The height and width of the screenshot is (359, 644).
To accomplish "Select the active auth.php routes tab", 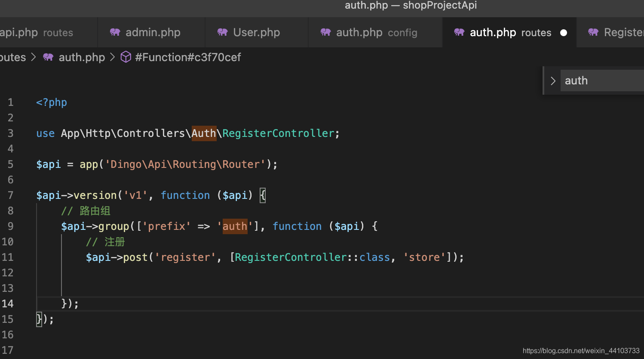I will (x=509, y=32).
